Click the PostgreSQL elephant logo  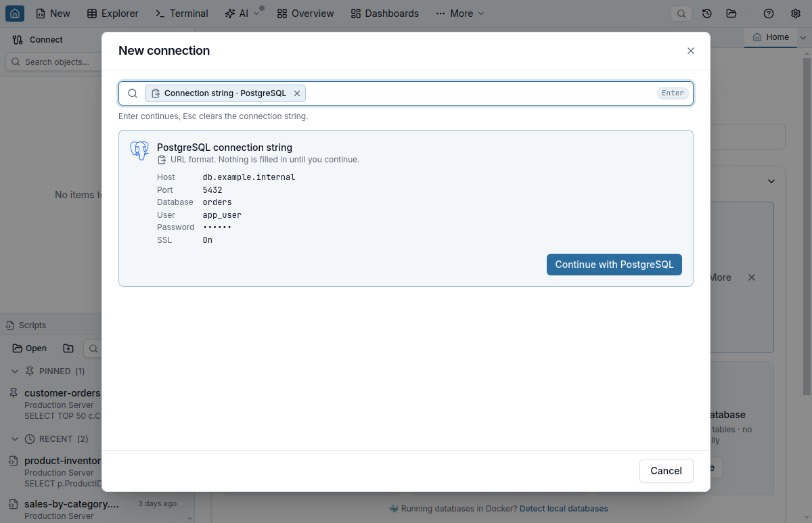coord(139,151)
